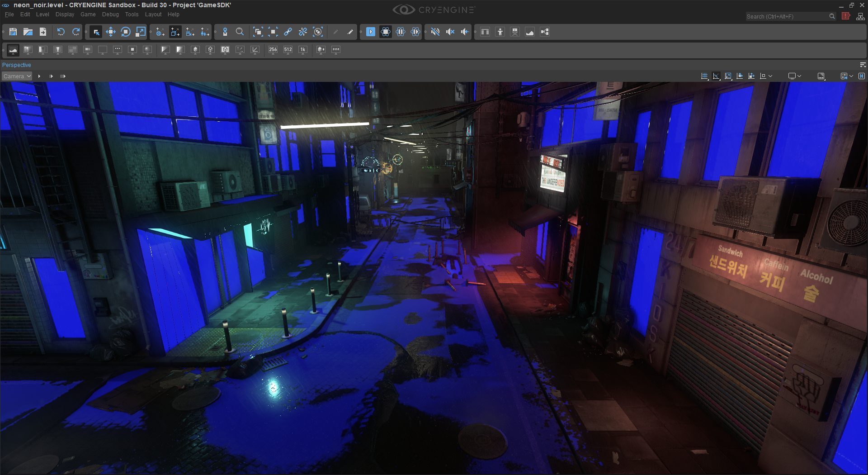The width and height of the screenshot is (868, 475).
Task: Click the magnifier Find icon in toolbar
Action: coord(240,32)
